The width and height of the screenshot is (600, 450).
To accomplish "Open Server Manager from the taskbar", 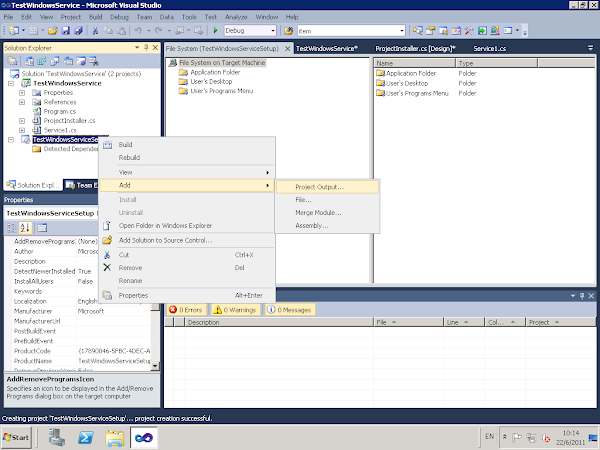I will coord(57,437).
